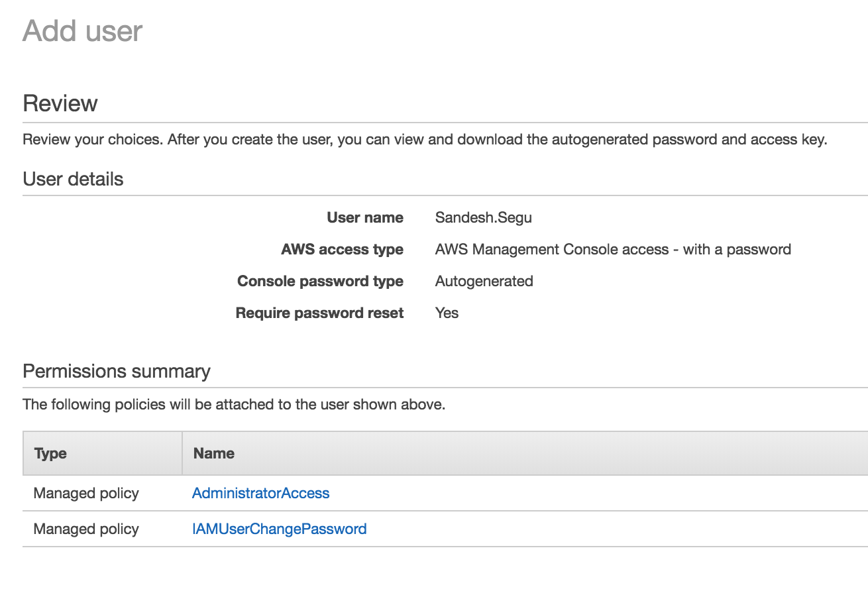Click the Yes value for password reset
Screen dimensions: 868x591
pos(447,313)
